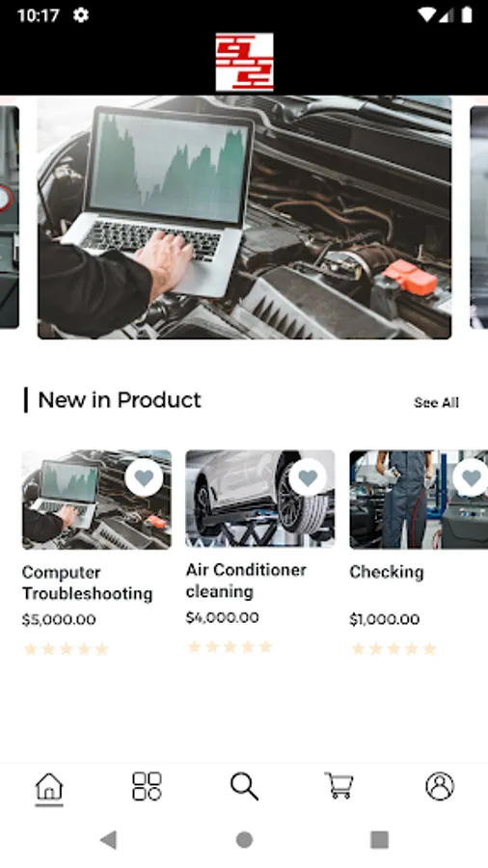
Task: Select the Computer Troubleshooting title
Action: click(x=88, y=583)
